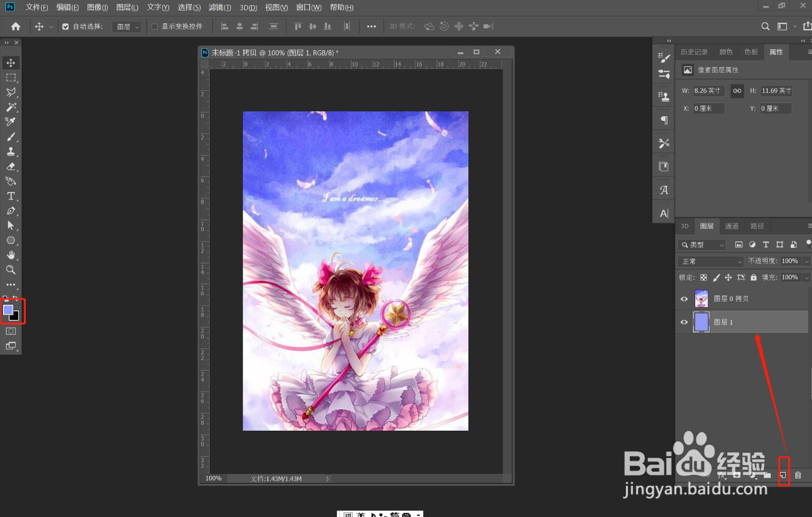The image size is (812, 517).
Task: Open the 正常 blend mode dropdown
Action: 710,261
